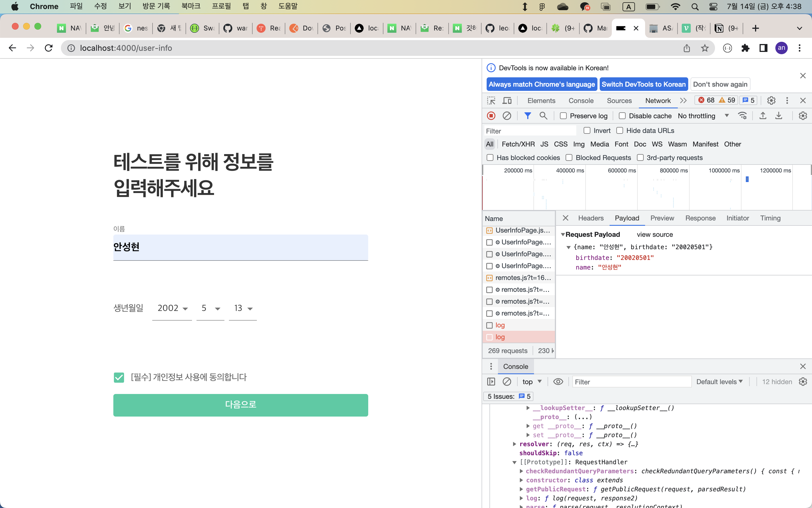Open Response tab of request

700,218
